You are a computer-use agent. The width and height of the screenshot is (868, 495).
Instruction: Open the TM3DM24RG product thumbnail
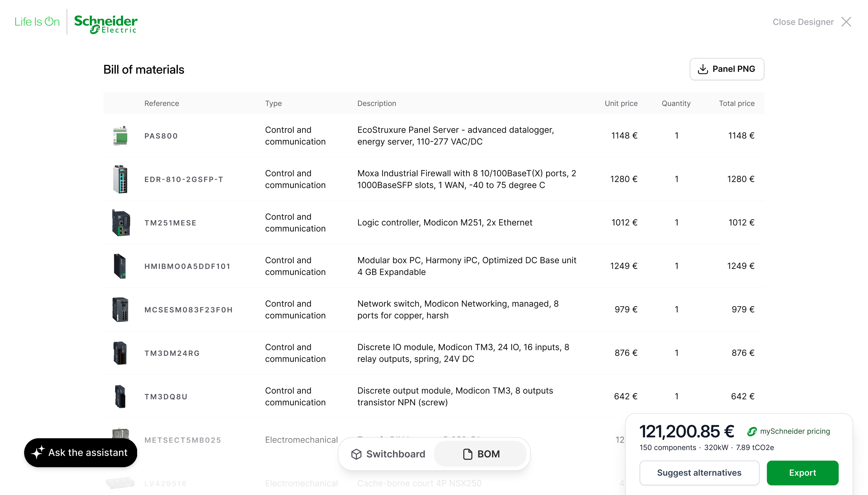coord(120,353)
